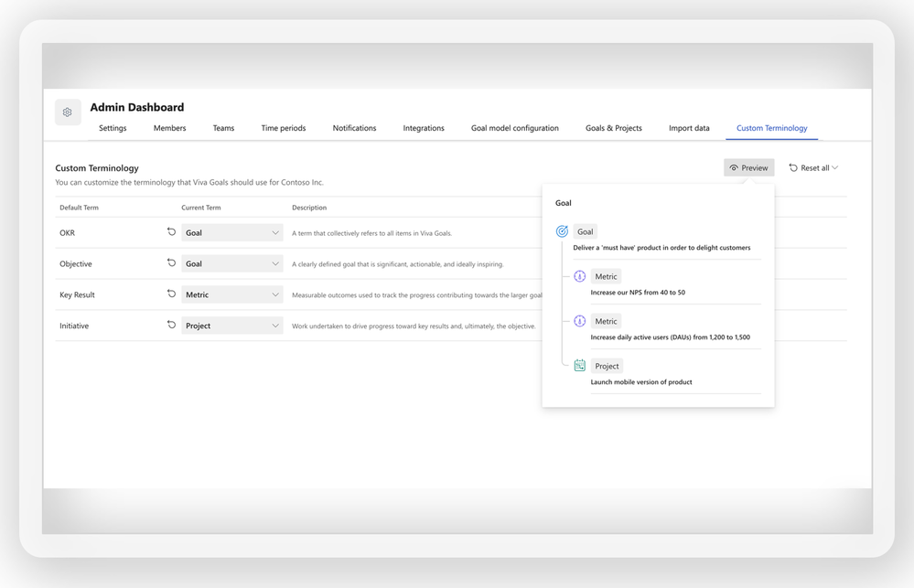Click 'Increase daily active users (DAUs)' text
The width and height of the screenshot is (914, 588).
click(671, 337)
